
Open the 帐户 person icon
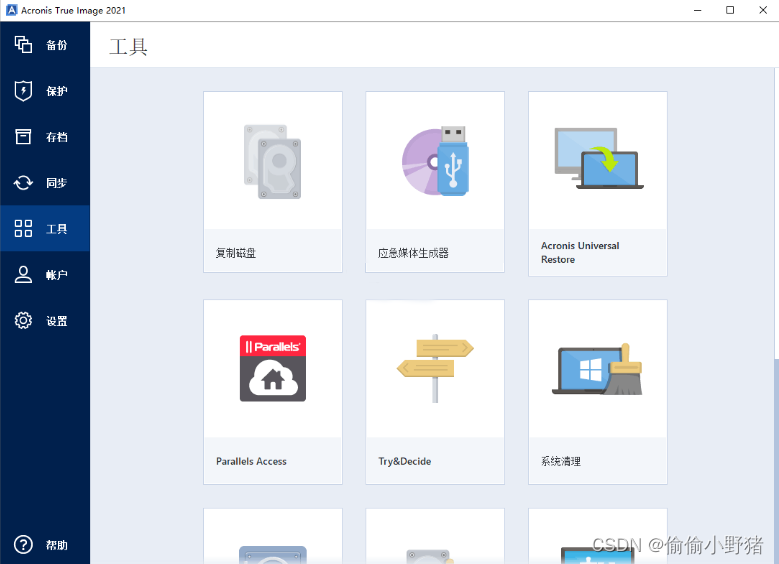[x=23, y=274]
